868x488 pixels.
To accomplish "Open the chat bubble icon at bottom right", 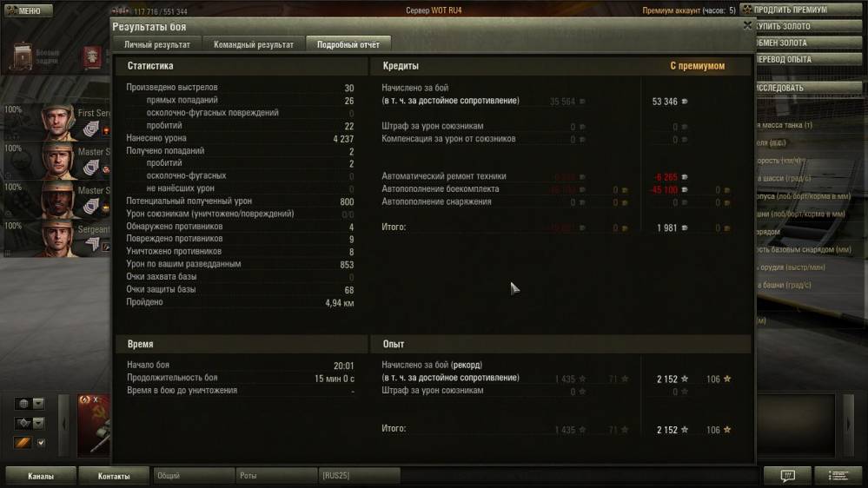I will coord(787,475).
